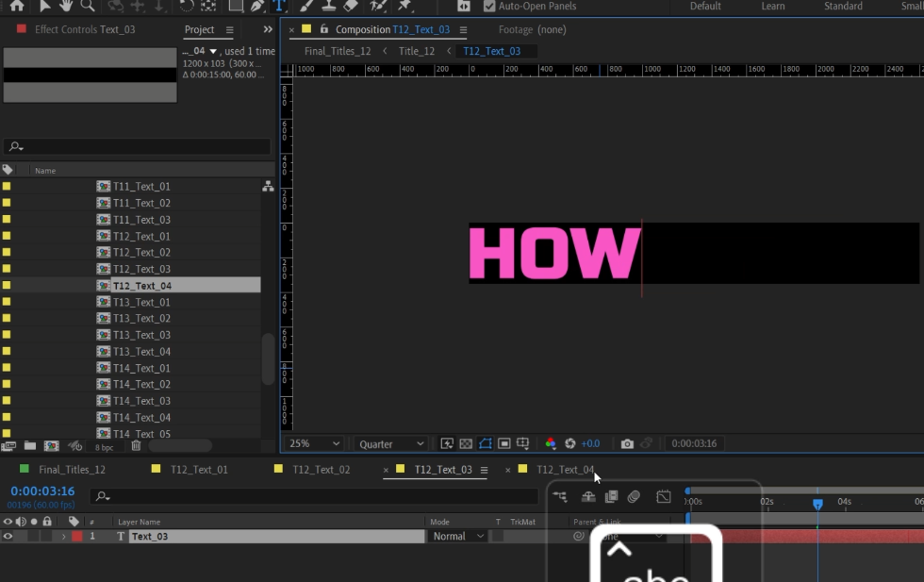
Task: Select the Rotation tool
Action: coord(187,6)
